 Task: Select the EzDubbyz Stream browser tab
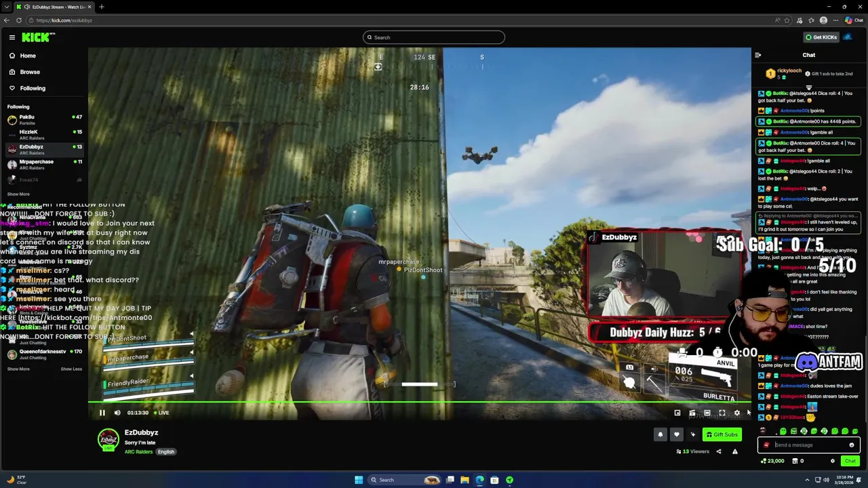pos(53,7)
